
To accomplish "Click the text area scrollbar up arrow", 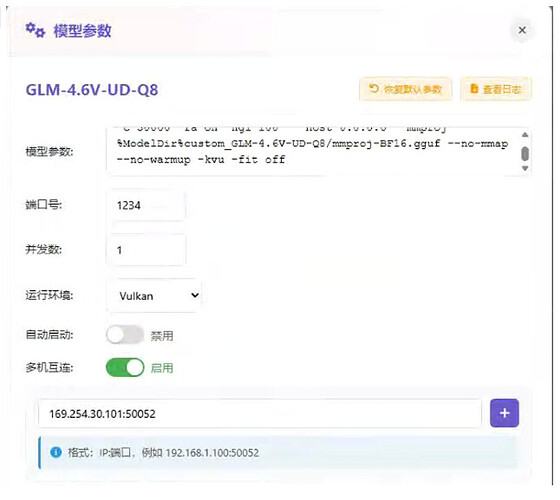I will 525,135.
